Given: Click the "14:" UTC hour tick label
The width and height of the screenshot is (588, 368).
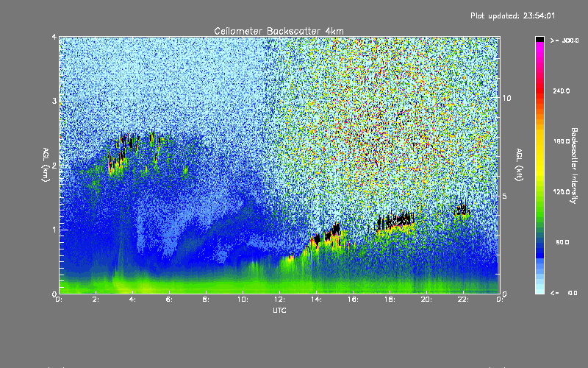Looking at the screenshot, I should click(316, 300).
